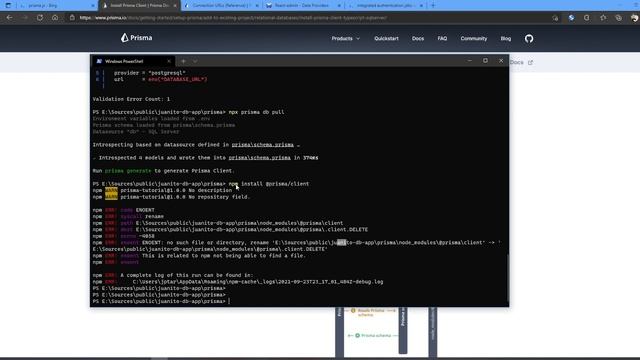Click the Prisma logo in the header

(x=136, y=38)
